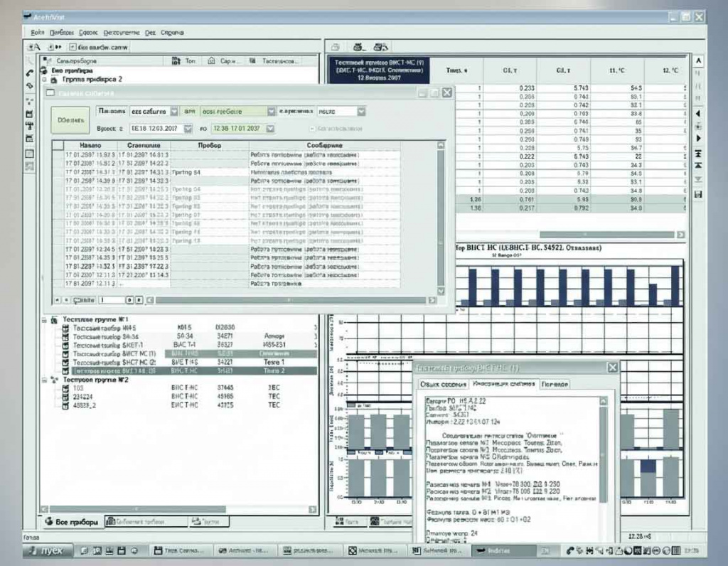Screen dimensions: 728x566
Task: Click the double-printer icon above data table
Action: coord(381,47)
